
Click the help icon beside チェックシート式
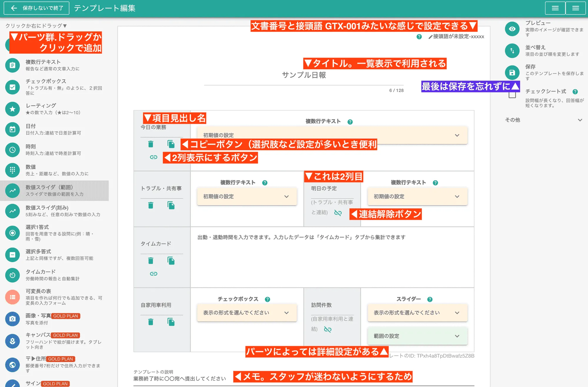click(575, 92)
